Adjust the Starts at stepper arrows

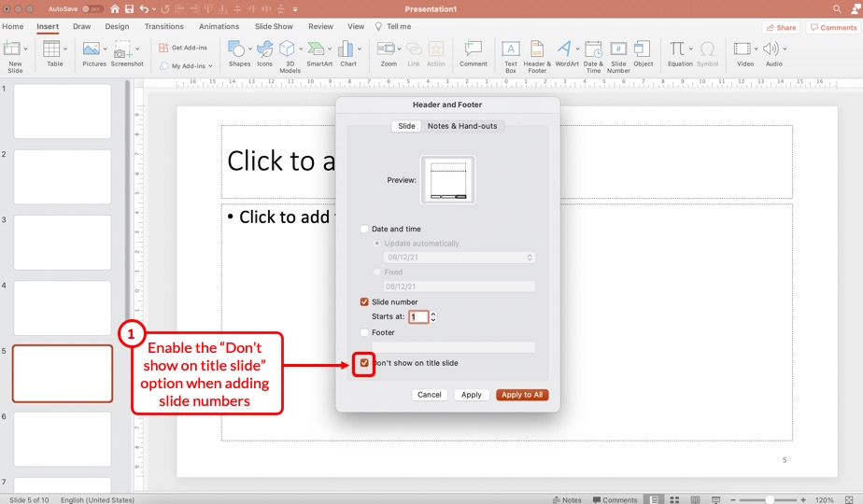point(433,317)
